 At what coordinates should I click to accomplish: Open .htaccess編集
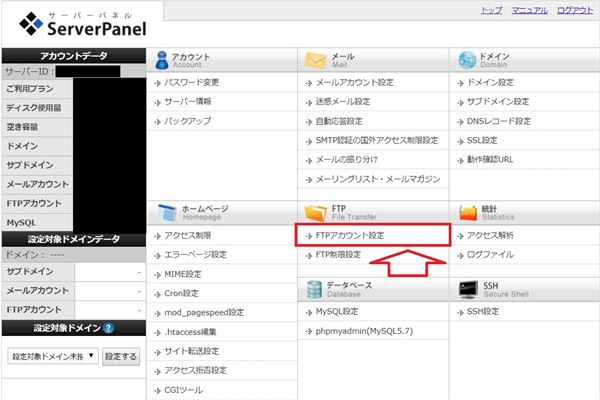(190, 332)
